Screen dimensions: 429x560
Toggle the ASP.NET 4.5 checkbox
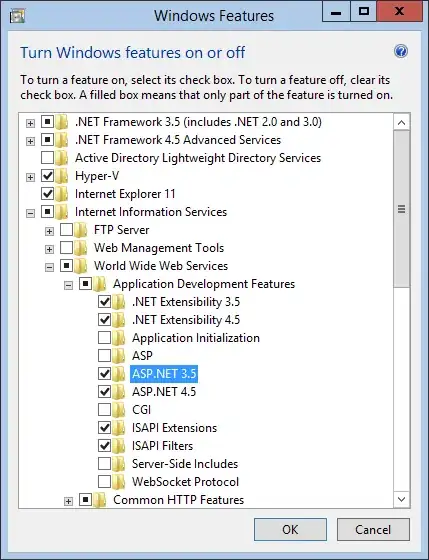pyautogui.click(x=104, y=391)
